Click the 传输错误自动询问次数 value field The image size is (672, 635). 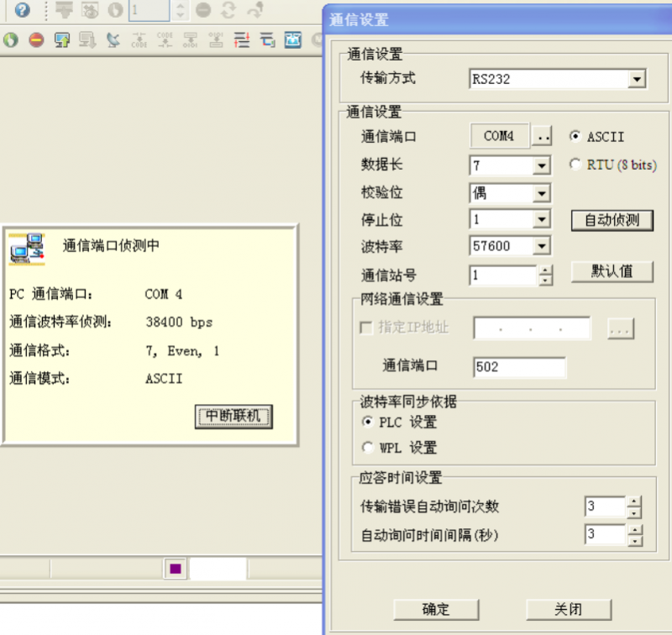click(605, 506)
